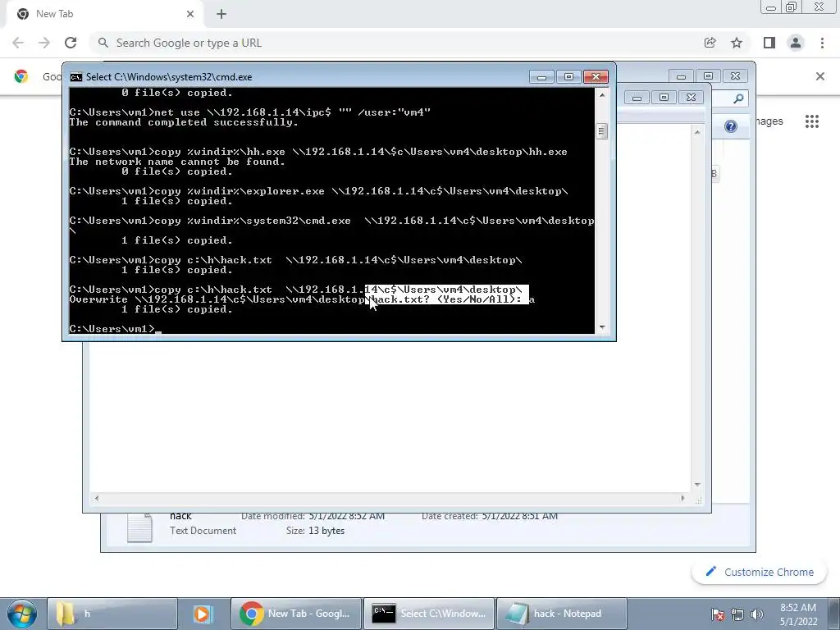Click cmd scrollbar down arrow
The image size is (840, 630).
(602, 326)
